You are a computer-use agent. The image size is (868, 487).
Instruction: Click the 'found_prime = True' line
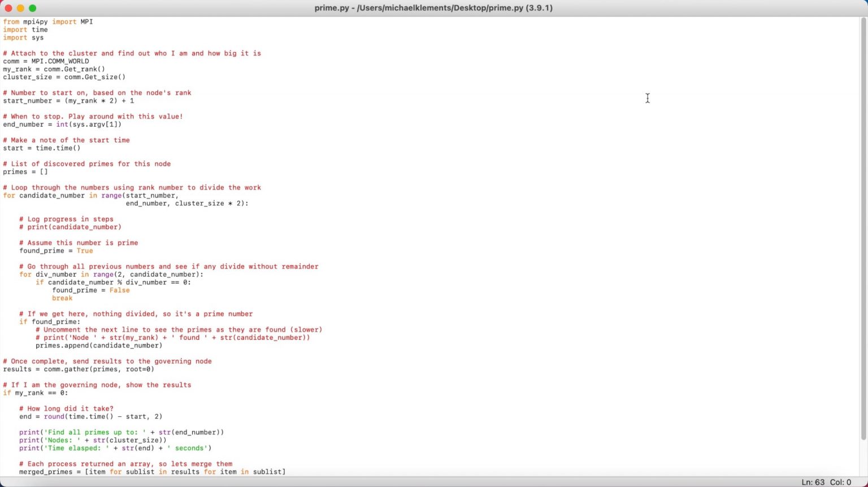[x=56, y=251]
